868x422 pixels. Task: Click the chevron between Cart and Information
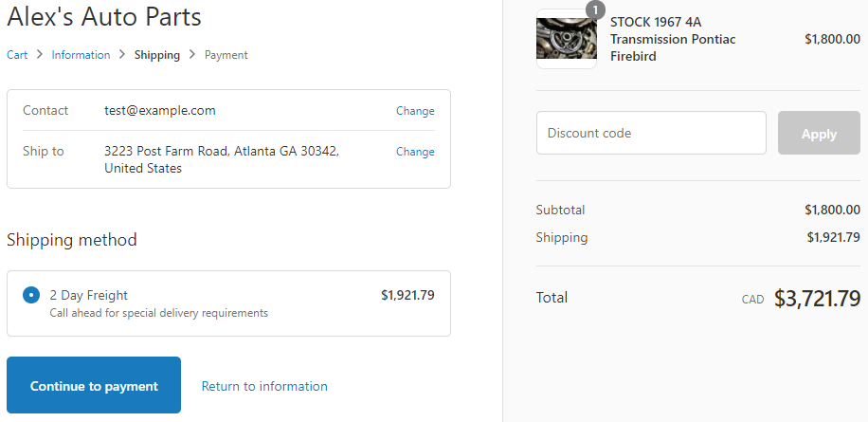pos(39,54)
